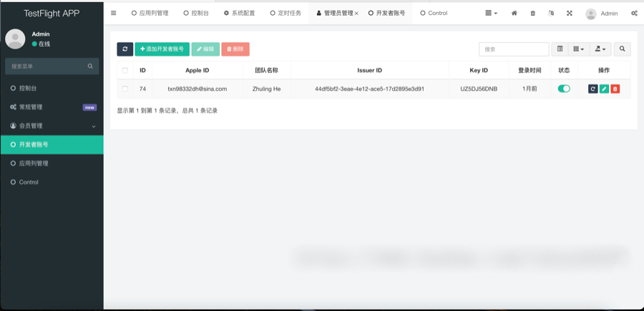Screen dimensions: 644x311
Task: Open settings cogs icon beside Admin
Action: coord(634,13)
